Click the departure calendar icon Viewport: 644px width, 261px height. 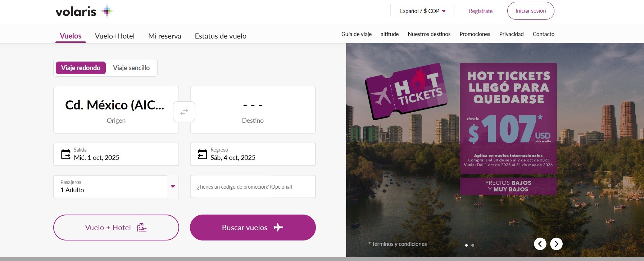click(x=65, y=154)
